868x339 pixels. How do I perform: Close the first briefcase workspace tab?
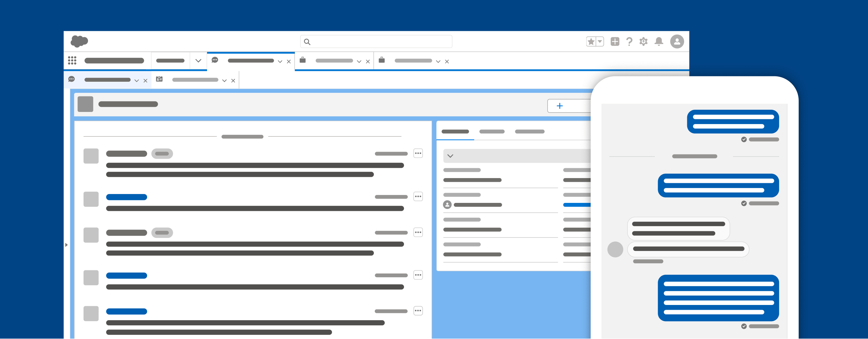tap(368, 61)
